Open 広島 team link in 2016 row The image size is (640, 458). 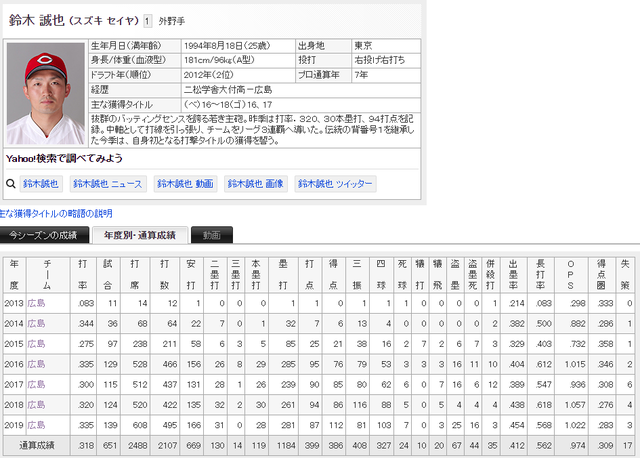coord(36,364)
